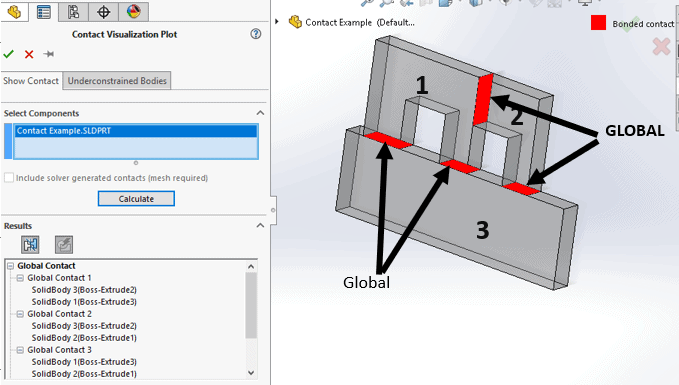Confirm with the green checkmark OK
The height and width of the screenshot is (385, 679).
tap(9, 54)
